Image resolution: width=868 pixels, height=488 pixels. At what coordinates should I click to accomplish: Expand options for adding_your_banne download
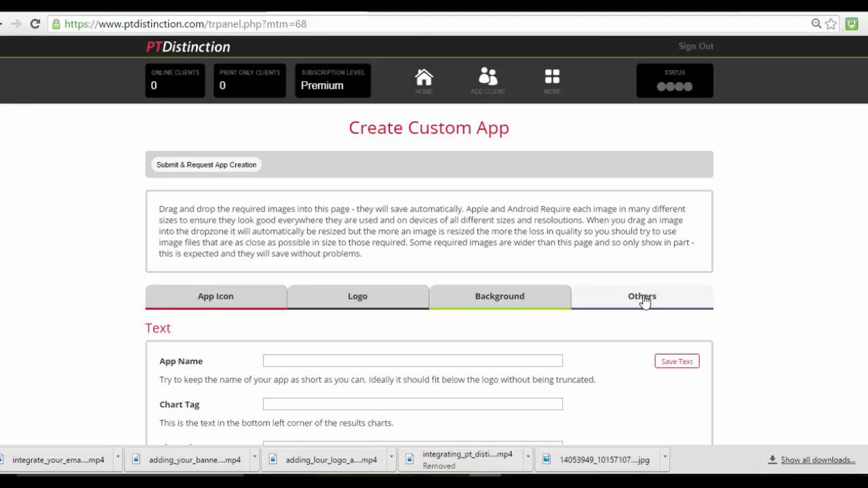(255, 457)
